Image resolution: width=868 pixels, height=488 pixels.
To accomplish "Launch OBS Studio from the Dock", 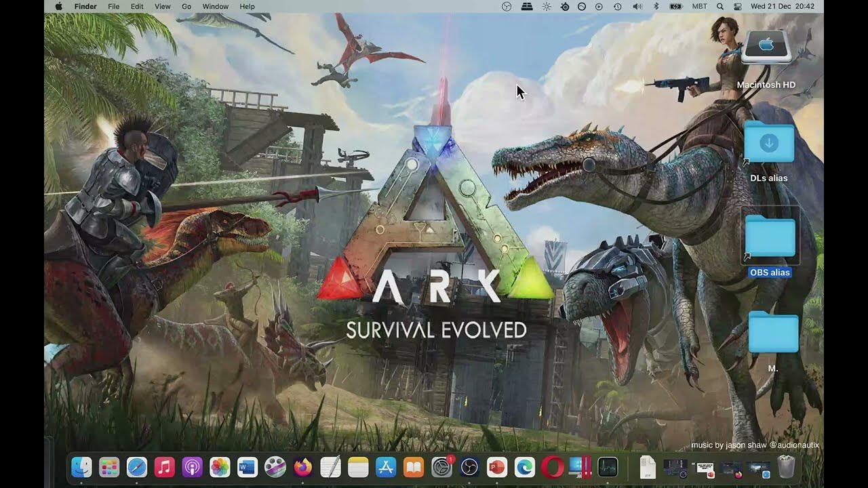I will (x=469, y=467).
